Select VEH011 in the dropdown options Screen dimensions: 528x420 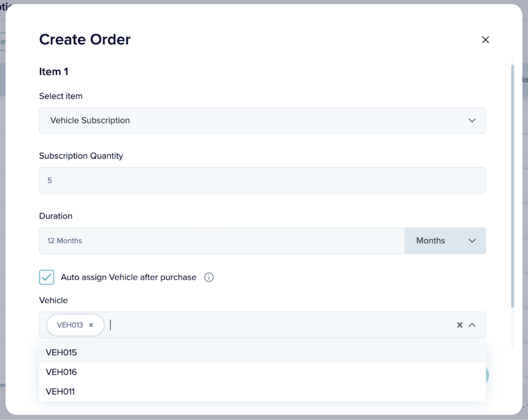[x=60, y=391]
